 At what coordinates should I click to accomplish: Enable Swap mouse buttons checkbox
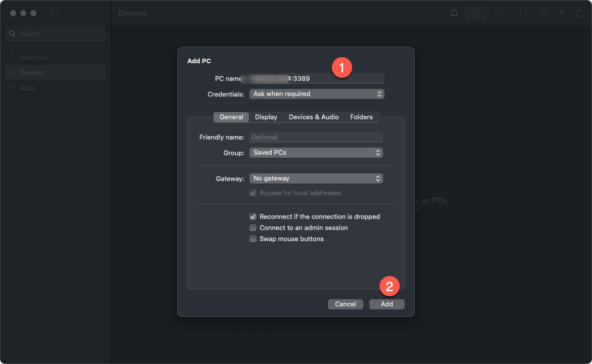pyautogui.click(x=253, y=239)
